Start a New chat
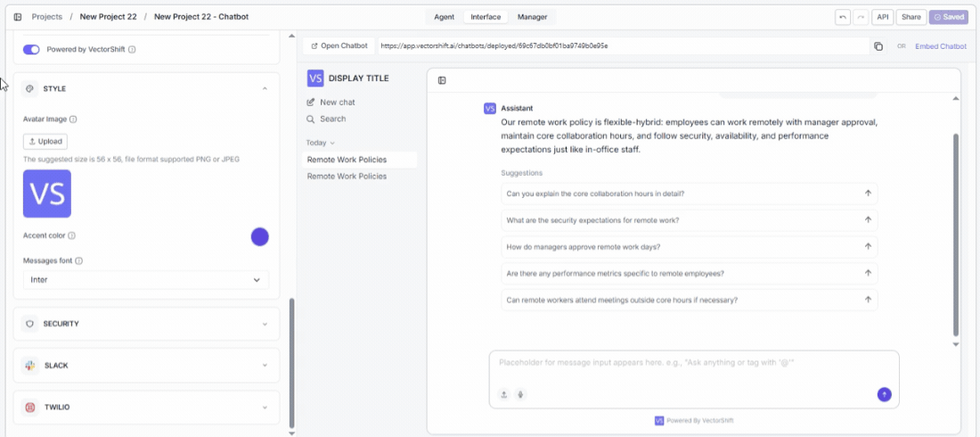 331,102
